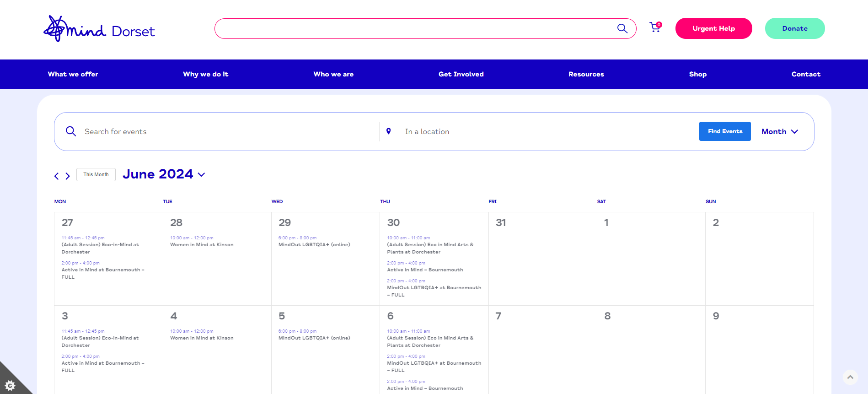Screen dimensions: 868x394
Task: Select day 5 in the calendar
Action: point(282,316)
